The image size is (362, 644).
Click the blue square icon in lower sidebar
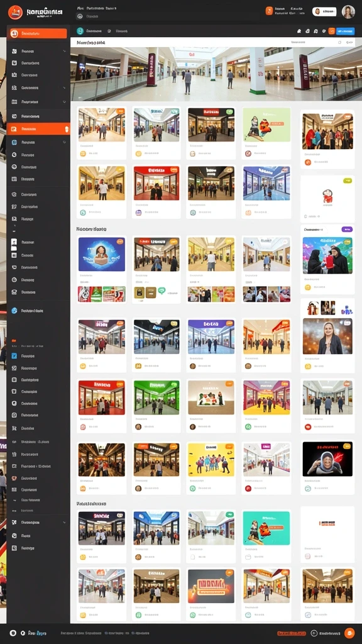coord(14,356)
